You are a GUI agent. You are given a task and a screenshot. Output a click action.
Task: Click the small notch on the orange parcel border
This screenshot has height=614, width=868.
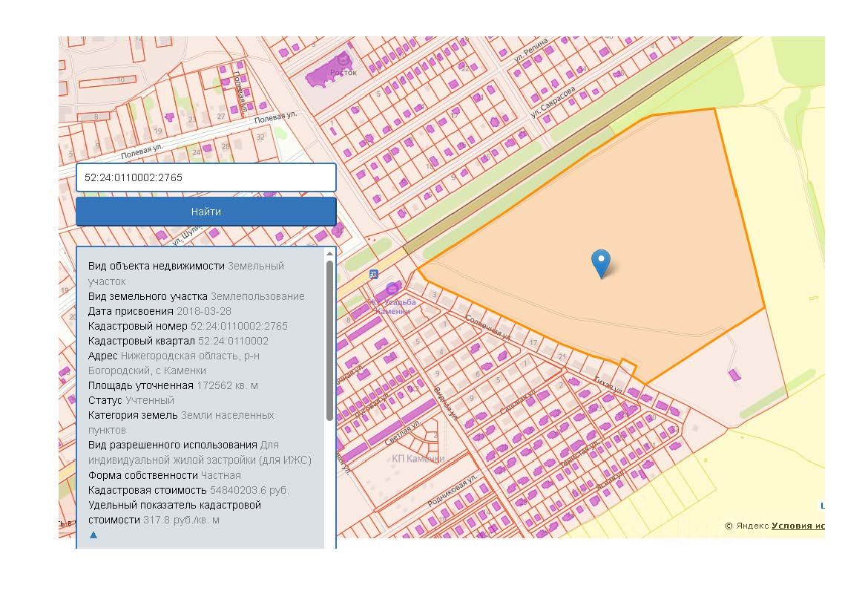[x=628, y=366]
